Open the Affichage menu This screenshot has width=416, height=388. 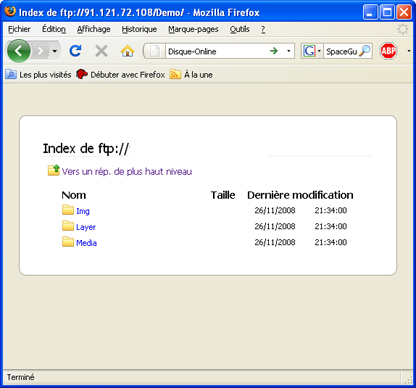point(94,29)
